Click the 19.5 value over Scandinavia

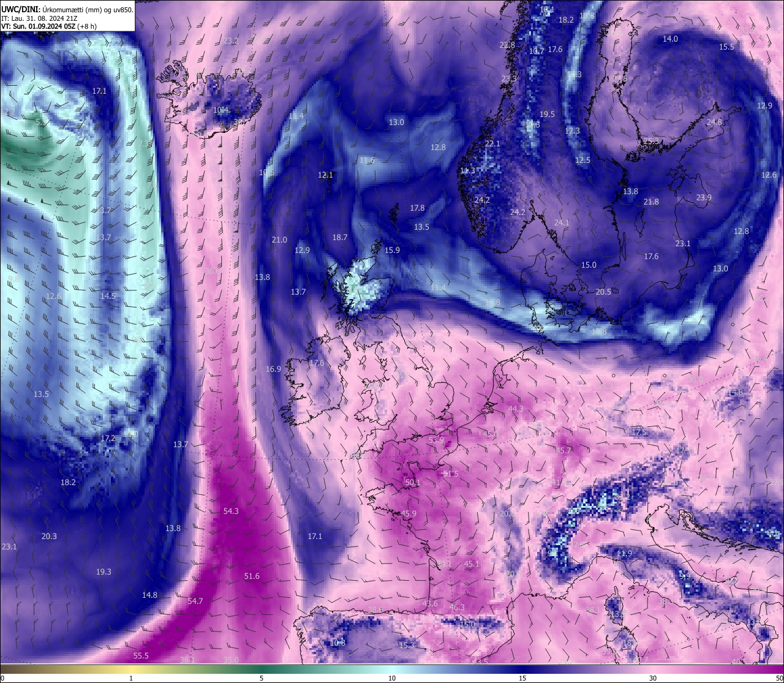point(547,114)
